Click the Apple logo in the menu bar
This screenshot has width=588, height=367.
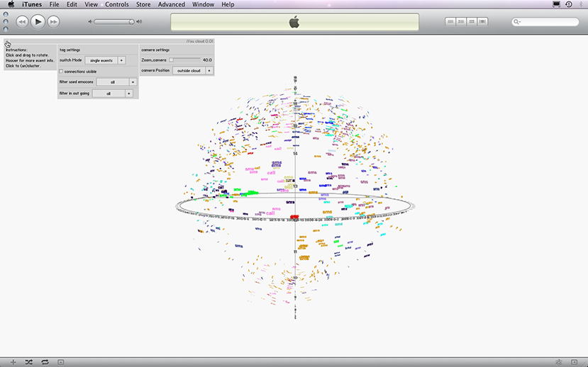click(x=11, y=4)
